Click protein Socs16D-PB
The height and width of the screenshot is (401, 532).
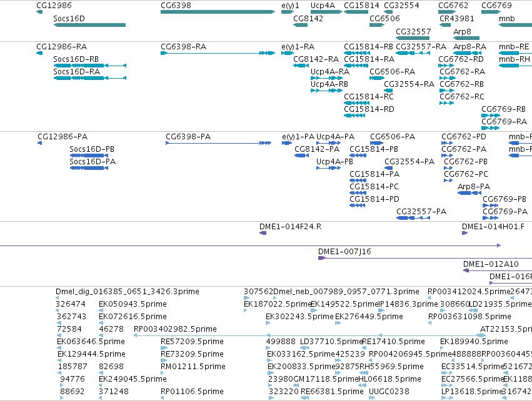point(89,156)
